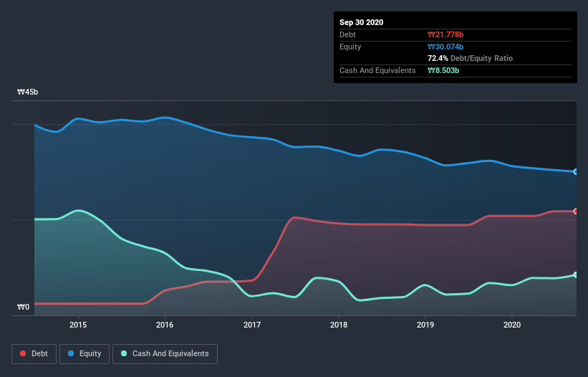Viewport: 588px width, 377px height.
Task: Click the 72.4% Debt/Equity Ratio text
Action: (x=471, y=58)
